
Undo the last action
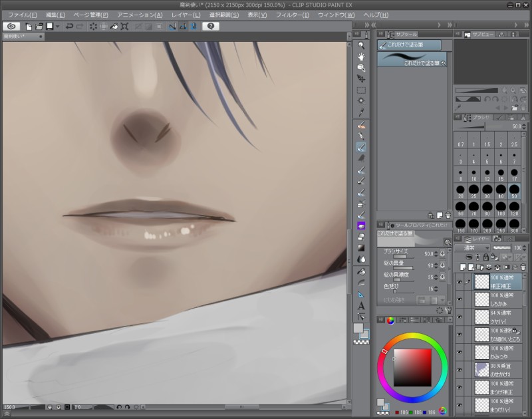(69, 27)
